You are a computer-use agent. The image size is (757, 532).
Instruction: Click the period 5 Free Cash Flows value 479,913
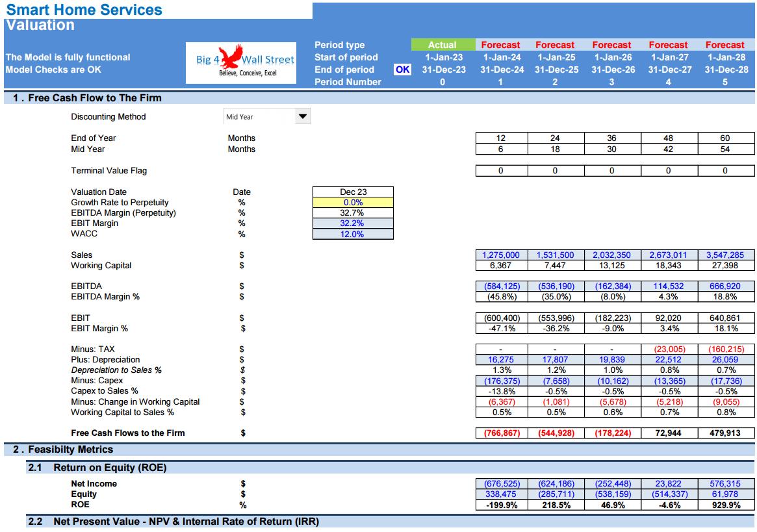[x=726, y=433]
